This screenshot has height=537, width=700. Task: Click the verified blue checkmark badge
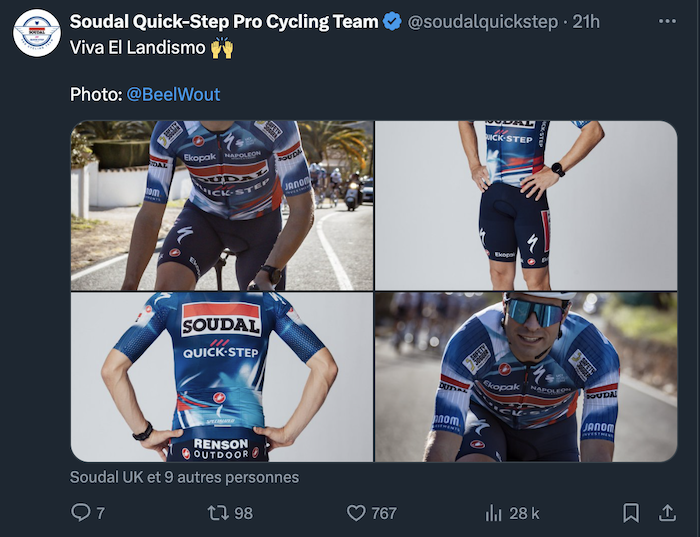click(394, 21)
